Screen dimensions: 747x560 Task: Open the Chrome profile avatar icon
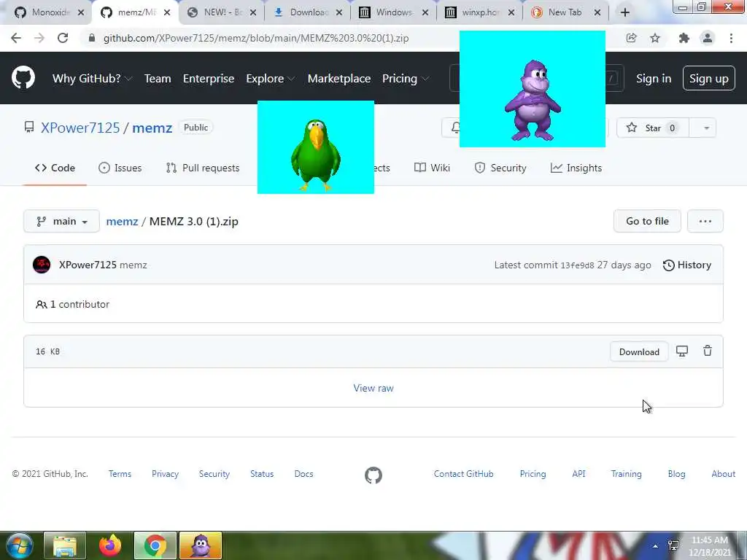click(x=708, y=38)
